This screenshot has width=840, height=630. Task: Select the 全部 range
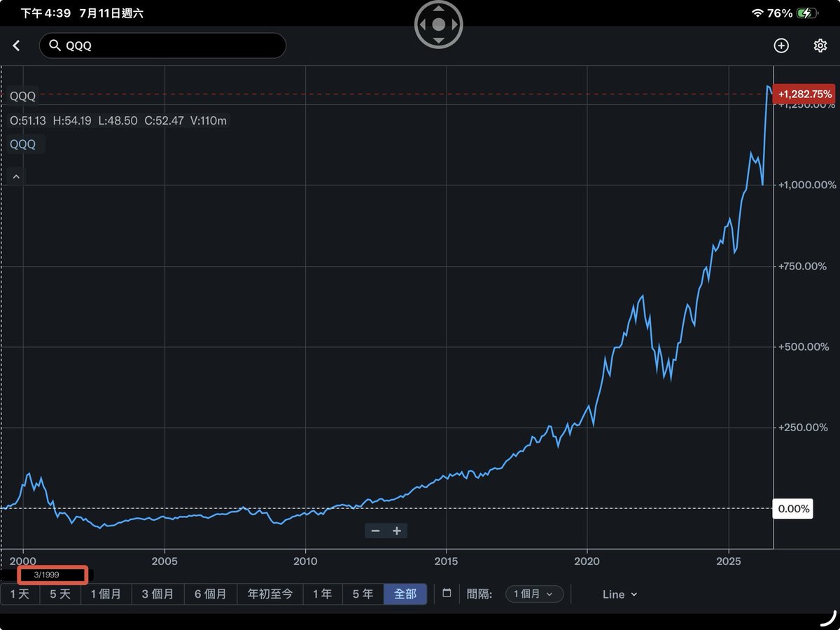pyautogui.click(x=405, y=594)
